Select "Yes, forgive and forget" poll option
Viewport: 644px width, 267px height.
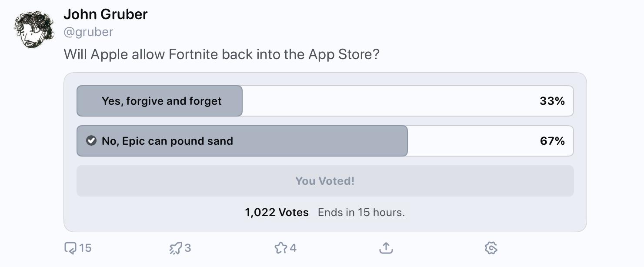tap(161, 101)
